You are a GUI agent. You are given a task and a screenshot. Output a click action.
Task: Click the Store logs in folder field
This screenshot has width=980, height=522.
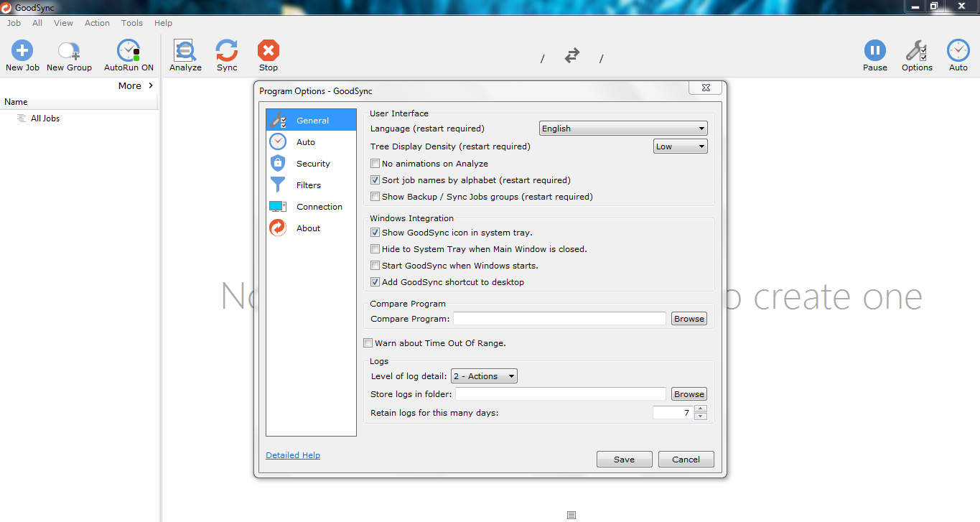(561, 394)
